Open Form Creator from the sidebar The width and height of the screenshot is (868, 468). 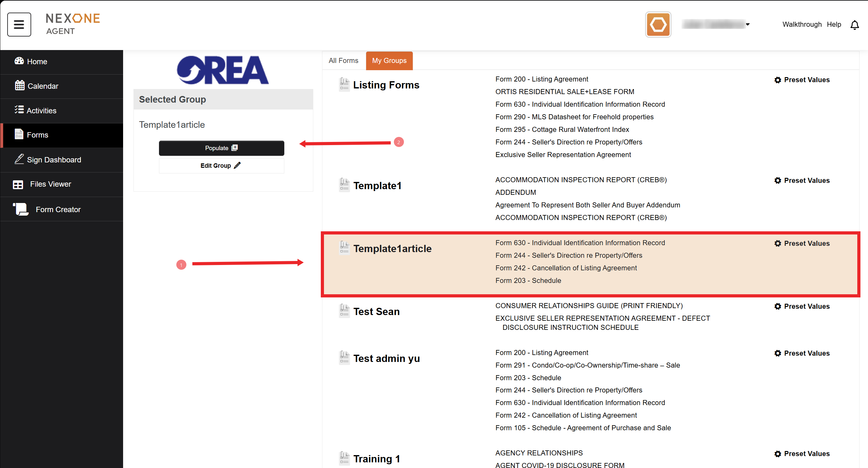(58, 209)
